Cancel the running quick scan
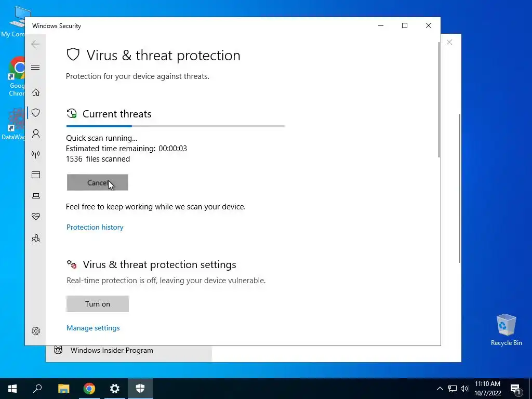The height and width of the screenshot is (399, 532). (97, 182)
